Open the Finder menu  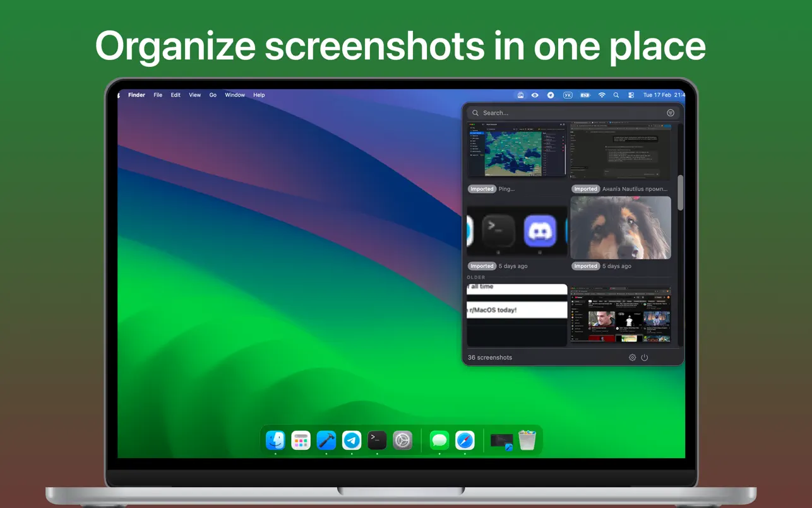pyautogui.click(x=136, y=95)
